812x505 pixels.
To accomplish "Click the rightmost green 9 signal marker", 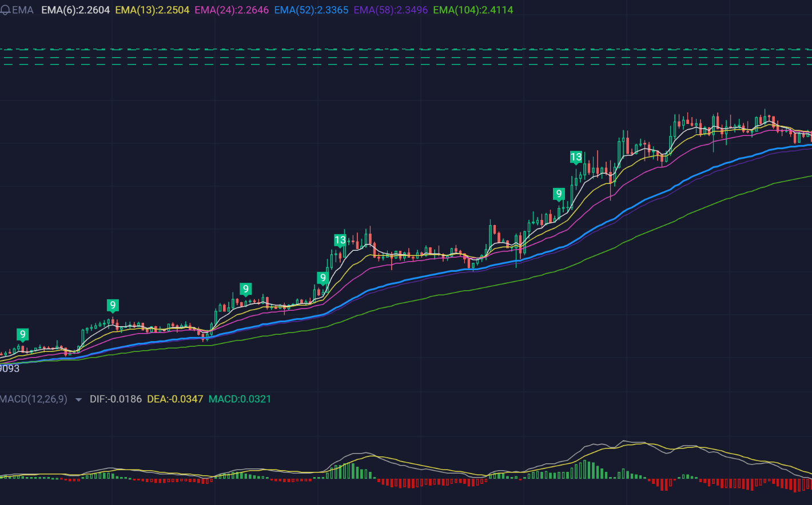I will point(559,194).
